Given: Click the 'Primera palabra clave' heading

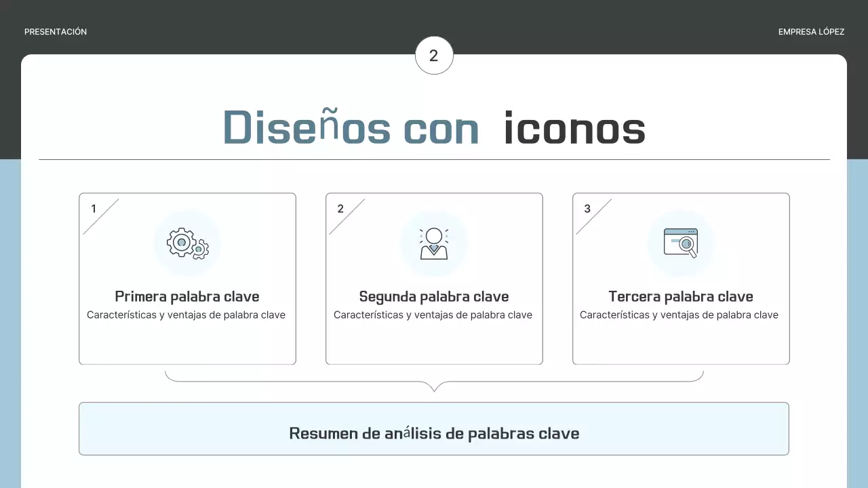Looking at the screenshot, I should coord(187,296).
